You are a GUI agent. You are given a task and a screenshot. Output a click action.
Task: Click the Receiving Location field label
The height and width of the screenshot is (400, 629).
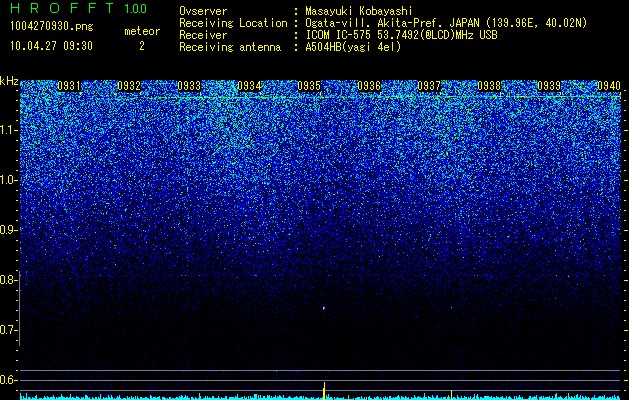coord(233,23)
